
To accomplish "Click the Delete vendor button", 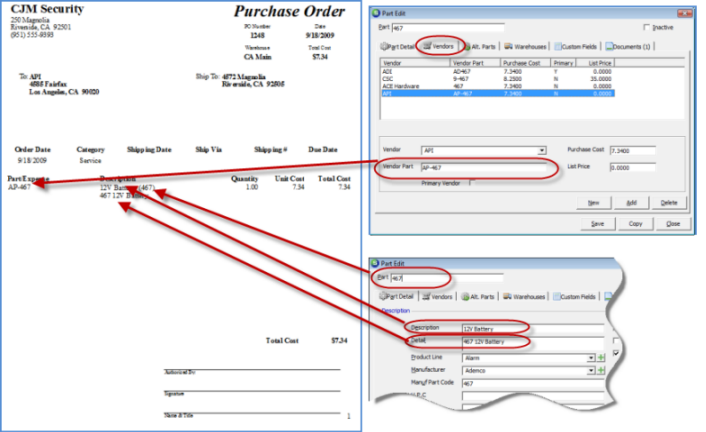I will click(668, 202).
